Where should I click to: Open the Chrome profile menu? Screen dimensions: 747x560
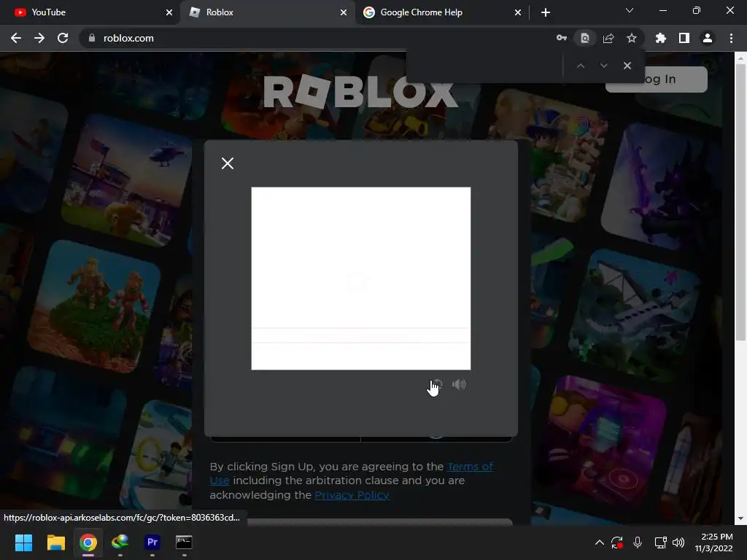708,38
